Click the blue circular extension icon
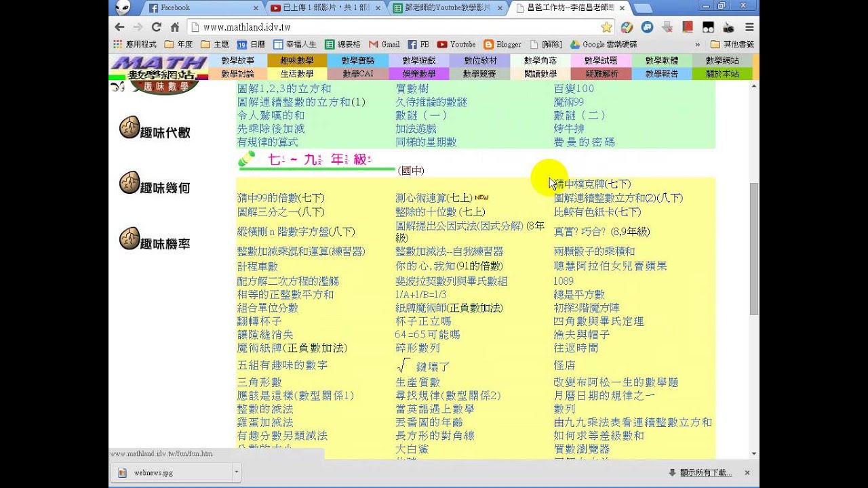 tap(647, 27)
